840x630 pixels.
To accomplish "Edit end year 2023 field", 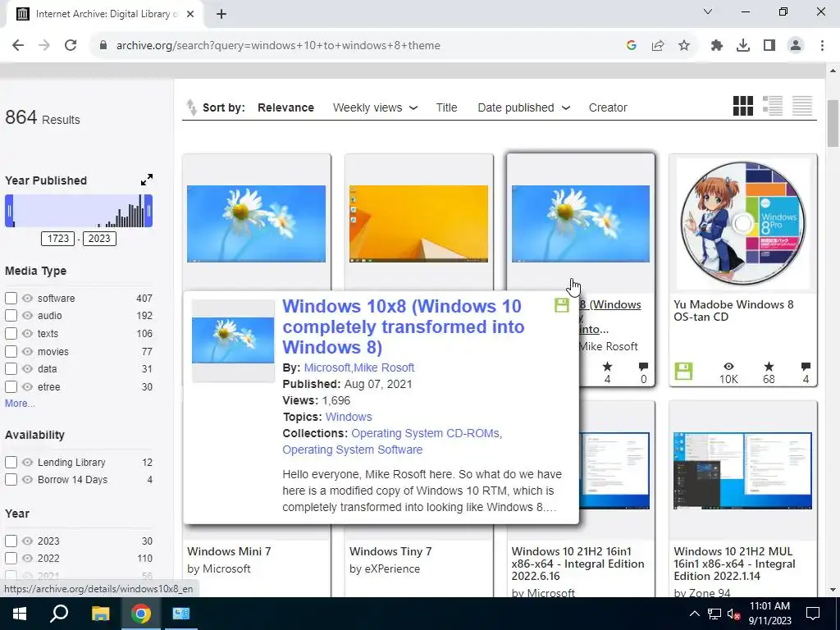I will click(99, 239).
